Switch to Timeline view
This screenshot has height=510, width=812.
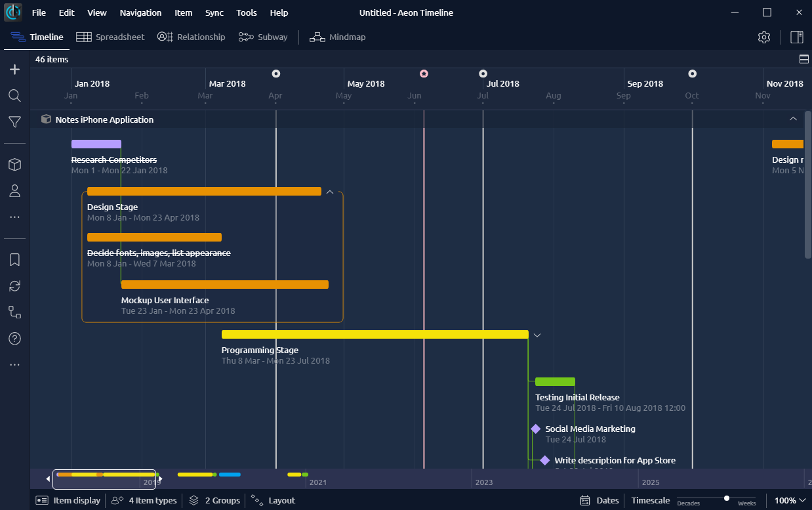coord(37,37)
